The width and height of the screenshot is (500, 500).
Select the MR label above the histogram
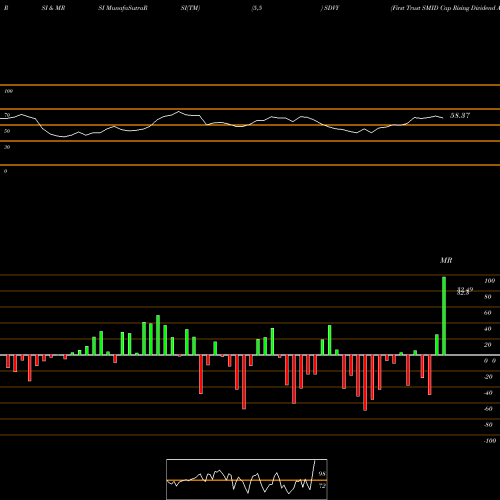446,260
